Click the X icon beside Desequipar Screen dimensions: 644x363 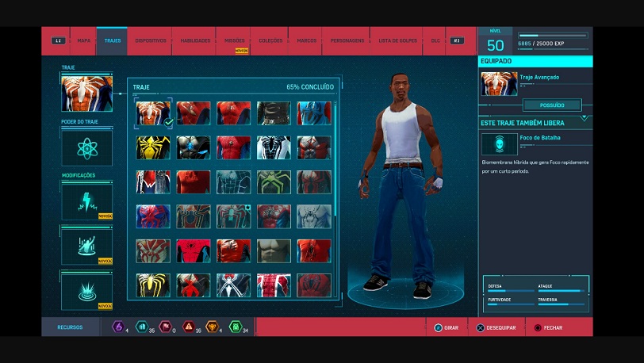click(480, 327)
